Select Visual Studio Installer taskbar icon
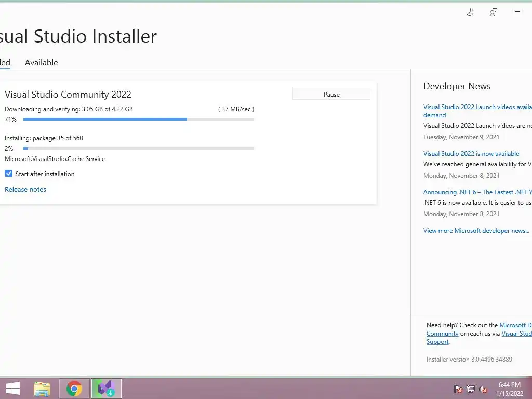 tap(106, 389)
